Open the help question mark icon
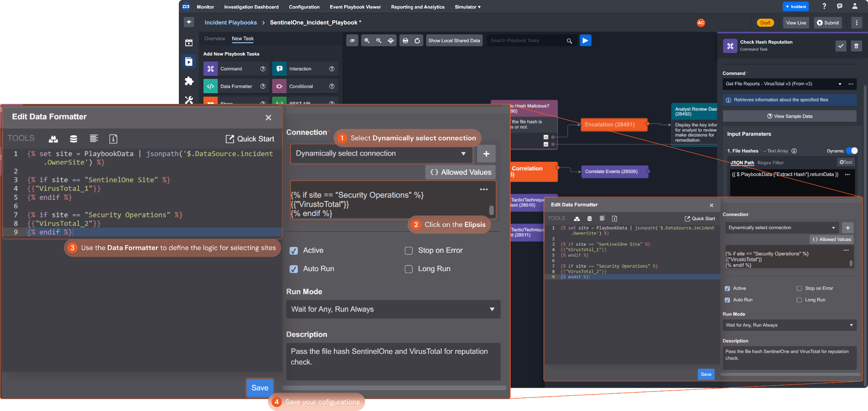This screenshot has width=868, height=411. (824, 6)
